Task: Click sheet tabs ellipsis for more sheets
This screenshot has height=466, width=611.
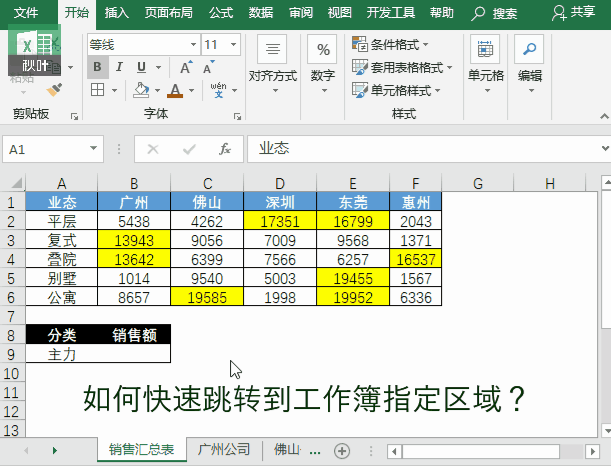Action: (x=315, y=452)
